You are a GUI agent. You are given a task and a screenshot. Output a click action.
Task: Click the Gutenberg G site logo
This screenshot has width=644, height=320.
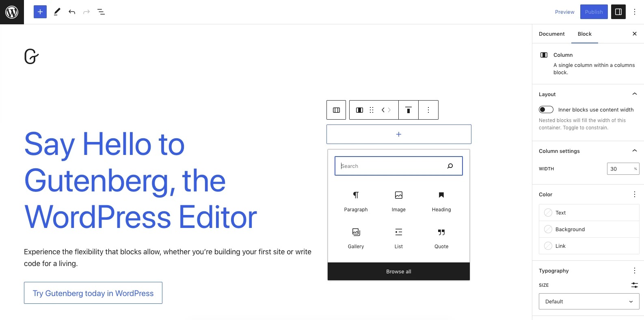[31, 57]
